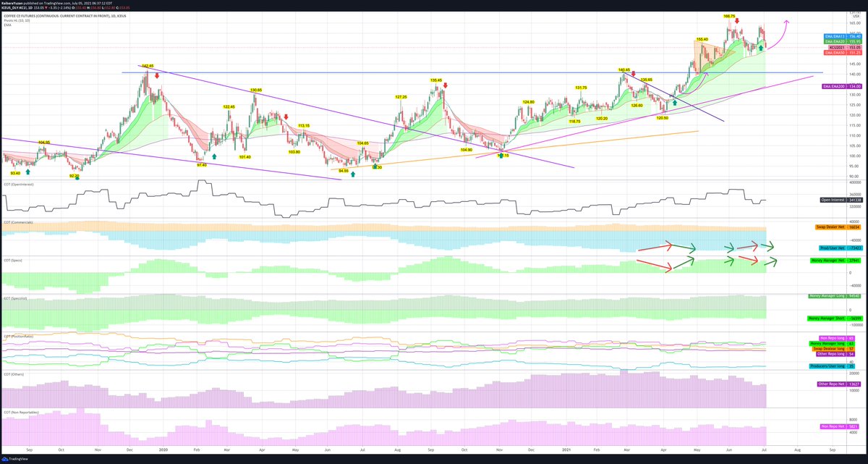The image size is (868, 464).
Task: Click the 166.75 pivot high label
Action: click(x=729, y=15)
